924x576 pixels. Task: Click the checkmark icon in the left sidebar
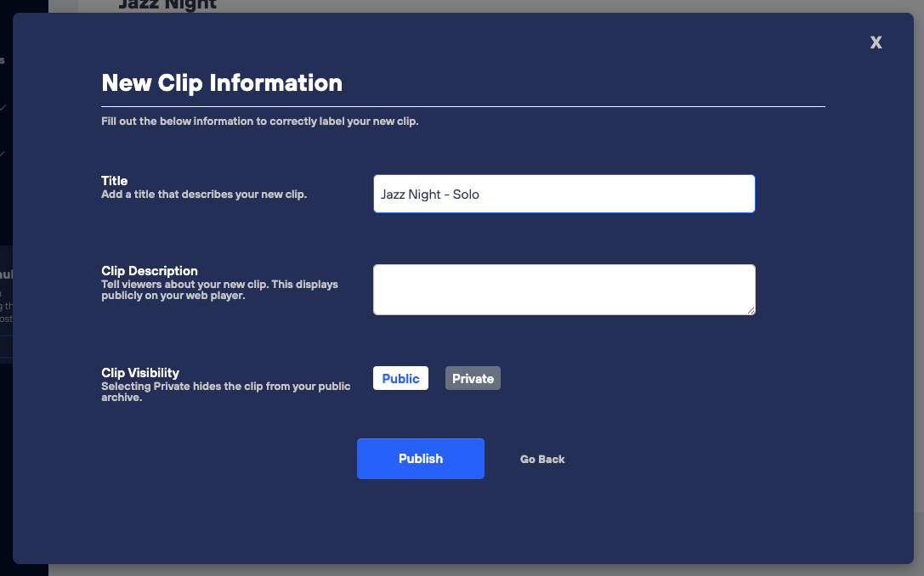pos(3,106)
